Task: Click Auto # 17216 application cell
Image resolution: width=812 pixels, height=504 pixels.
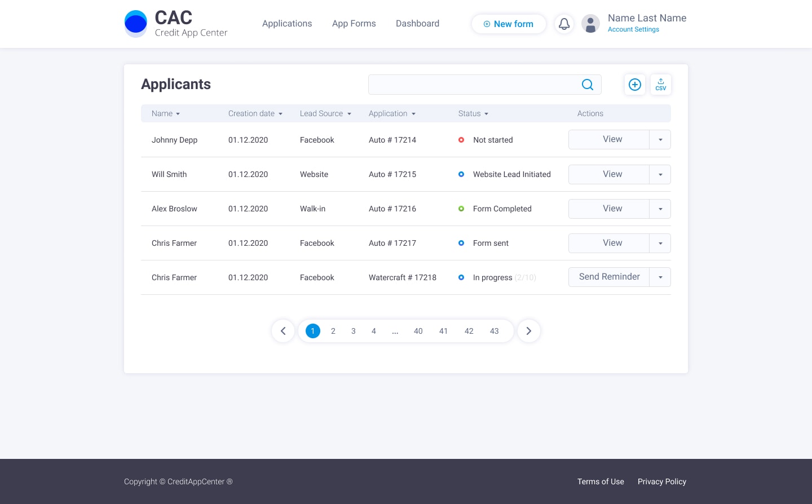Action: tap(392, 209)
